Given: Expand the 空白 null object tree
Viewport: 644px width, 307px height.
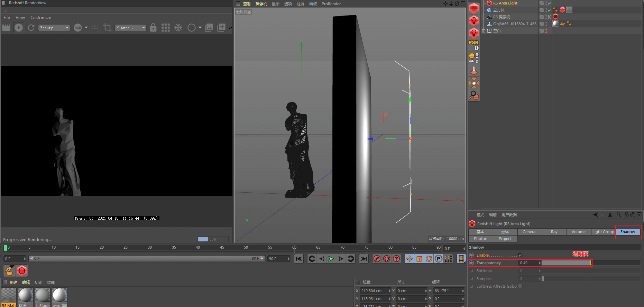Looking at the screenshot, I should (x=484, y=31).
